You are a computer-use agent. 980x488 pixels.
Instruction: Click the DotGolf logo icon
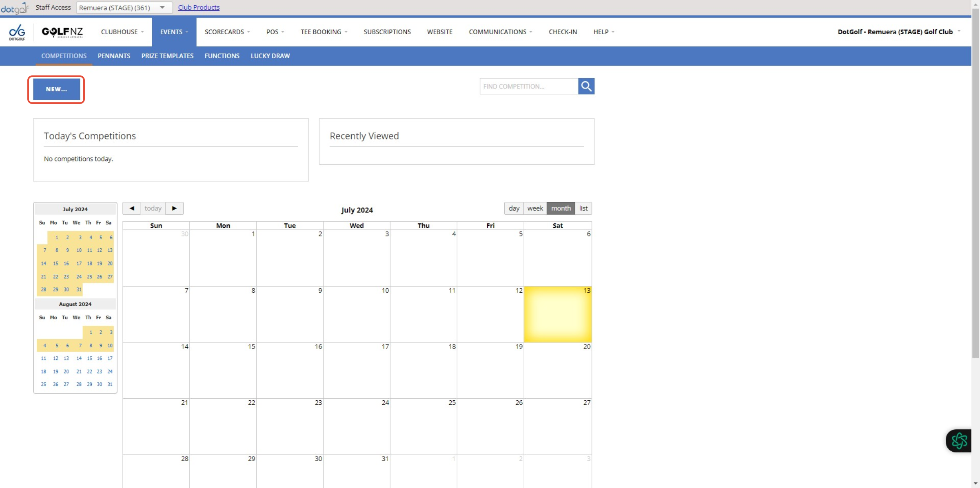tap(17, 32)
